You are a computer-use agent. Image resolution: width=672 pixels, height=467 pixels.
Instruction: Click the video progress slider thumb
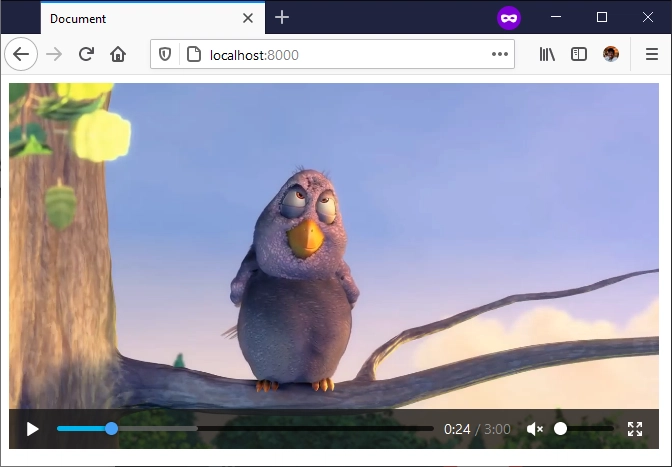pos(112,429)
